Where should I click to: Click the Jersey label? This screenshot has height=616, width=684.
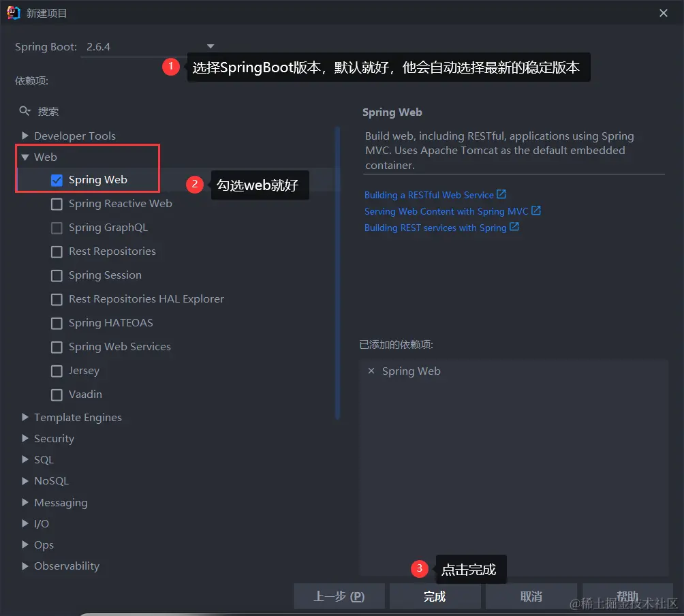coord(84,371)
